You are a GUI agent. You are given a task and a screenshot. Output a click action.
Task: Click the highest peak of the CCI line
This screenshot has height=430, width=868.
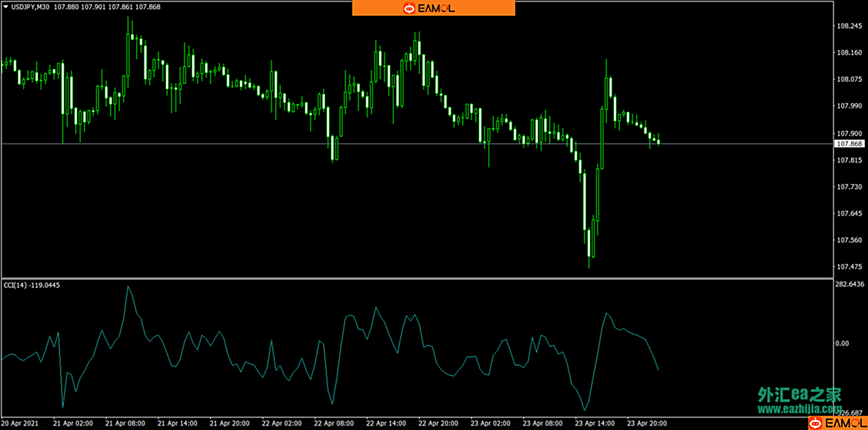(x=128, y=287)
